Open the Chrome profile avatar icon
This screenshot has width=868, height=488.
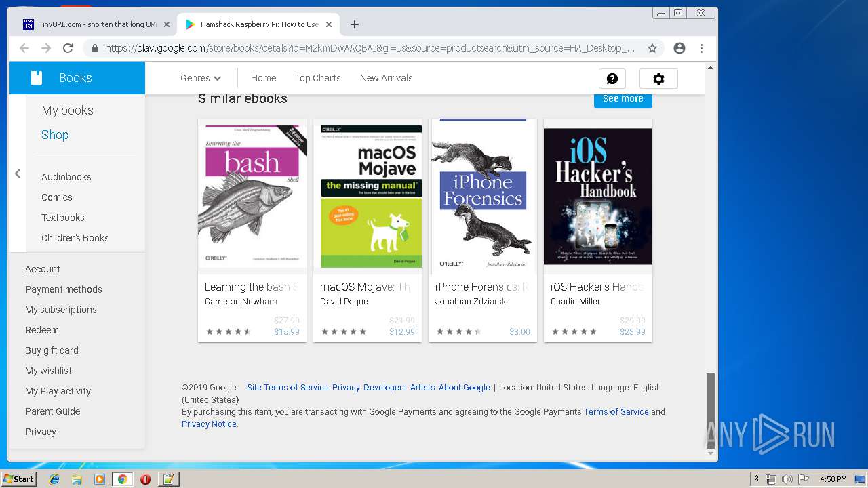click(x=679, y=48)
